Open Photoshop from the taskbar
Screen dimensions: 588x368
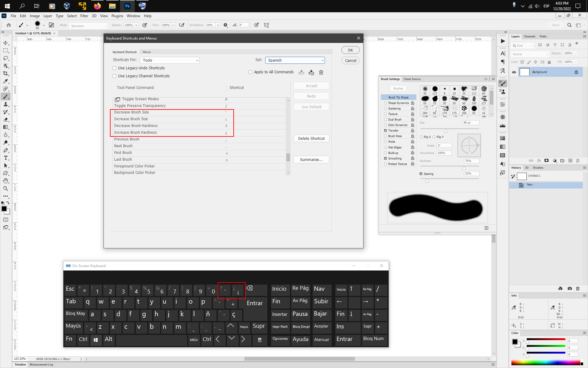[127, 6]
